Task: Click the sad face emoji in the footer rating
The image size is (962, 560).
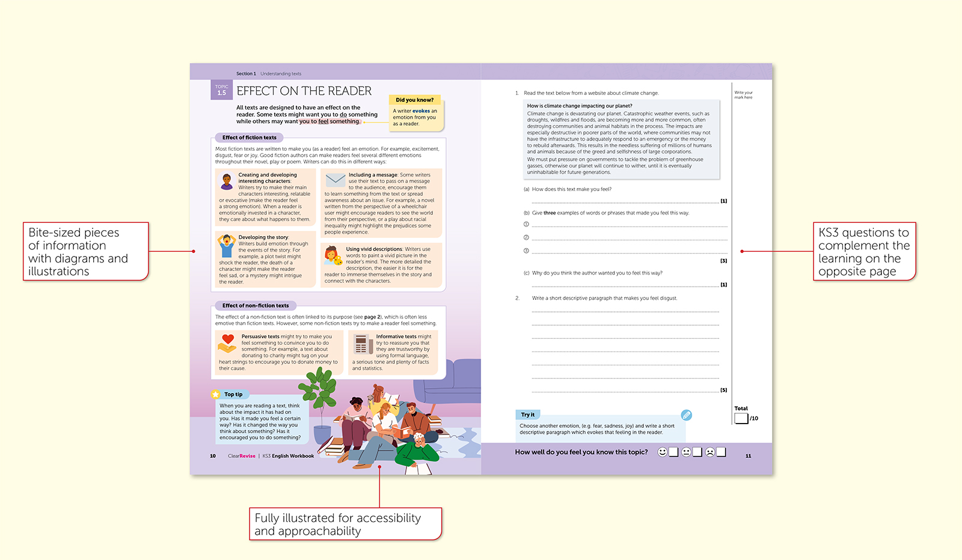Action: coord(710,452)
